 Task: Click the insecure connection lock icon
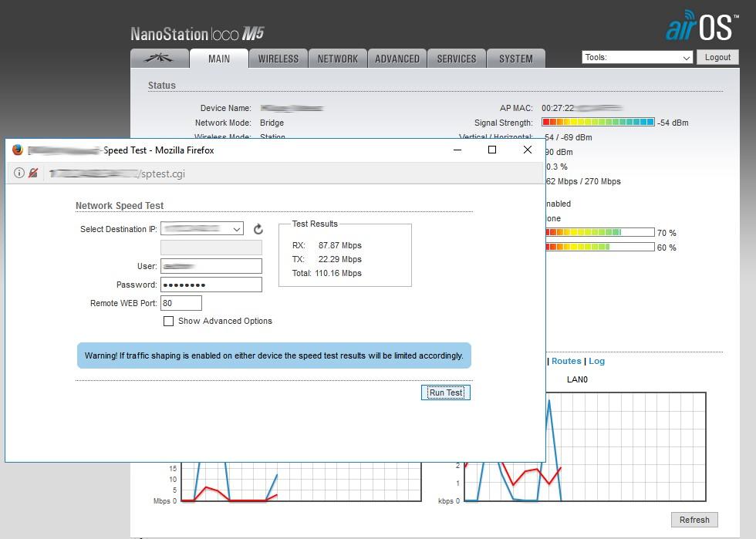click(x=33, y=173)
